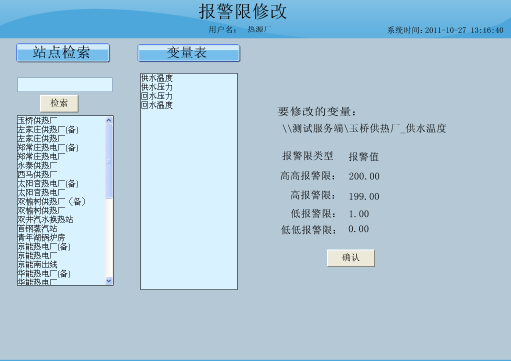
Task: Select 左家庄供热厂 without 备 suffix
Action: click(41, 138)
